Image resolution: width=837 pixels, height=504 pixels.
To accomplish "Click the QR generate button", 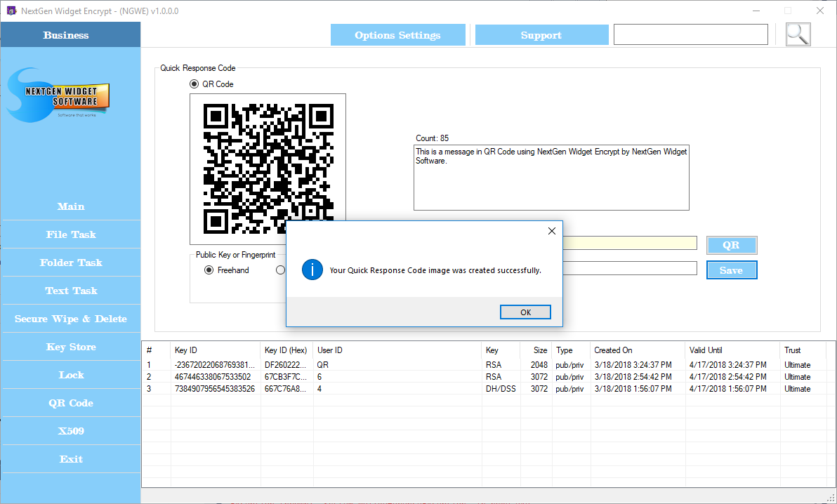I will pos(731,245).
